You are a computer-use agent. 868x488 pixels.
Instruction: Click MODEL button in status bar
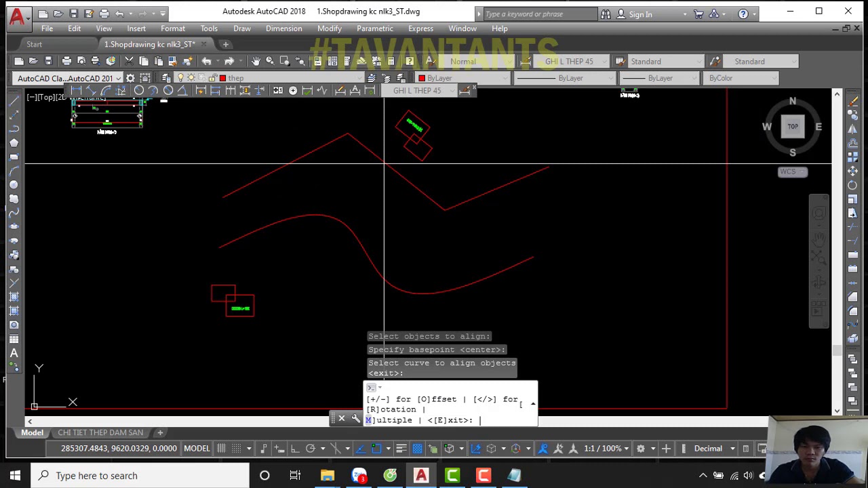click(x=197, y=449)
